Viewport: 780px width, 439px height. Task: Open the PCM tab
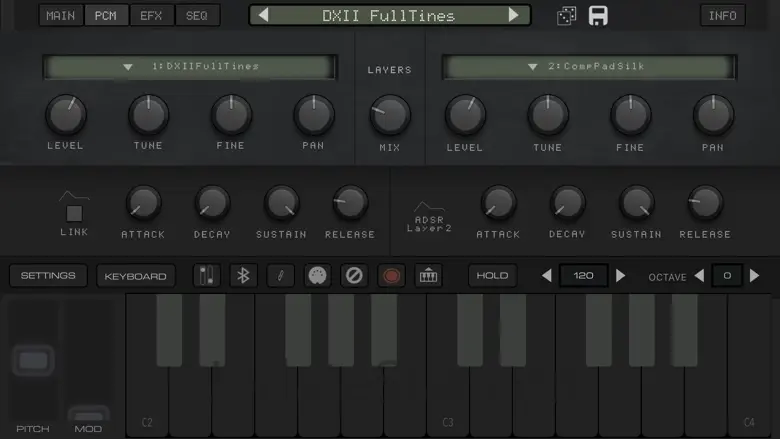tap(106, 15)
